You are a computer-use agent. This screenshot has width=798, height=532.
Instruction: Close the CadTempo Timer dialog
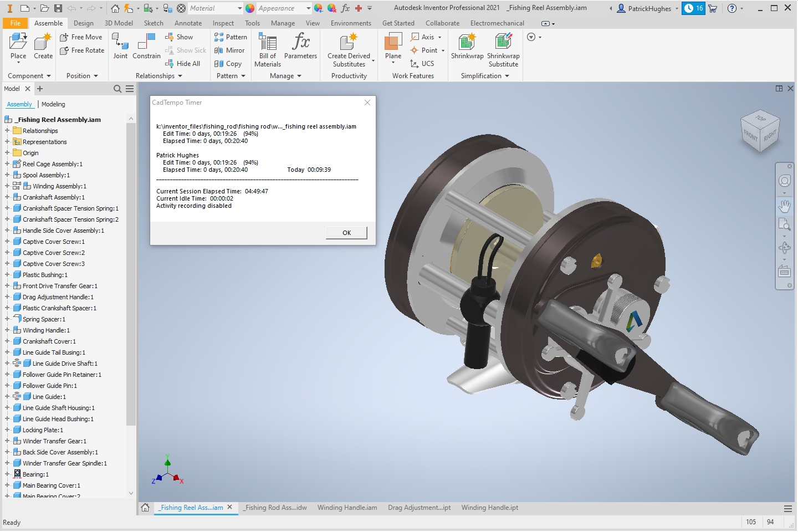coord(367,103)
